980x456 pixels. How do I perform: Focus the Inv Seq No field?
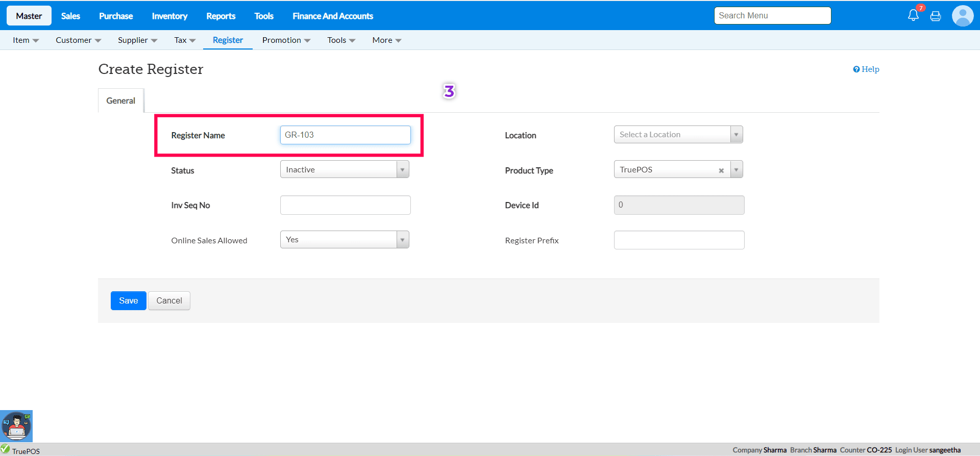(345, 205)
